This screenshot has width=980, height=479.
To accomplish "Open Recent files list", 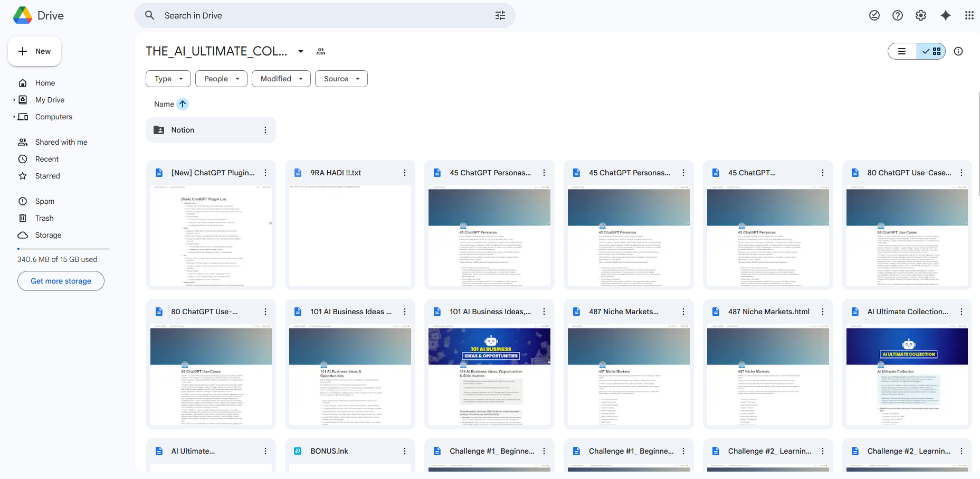I will (47, 159).
